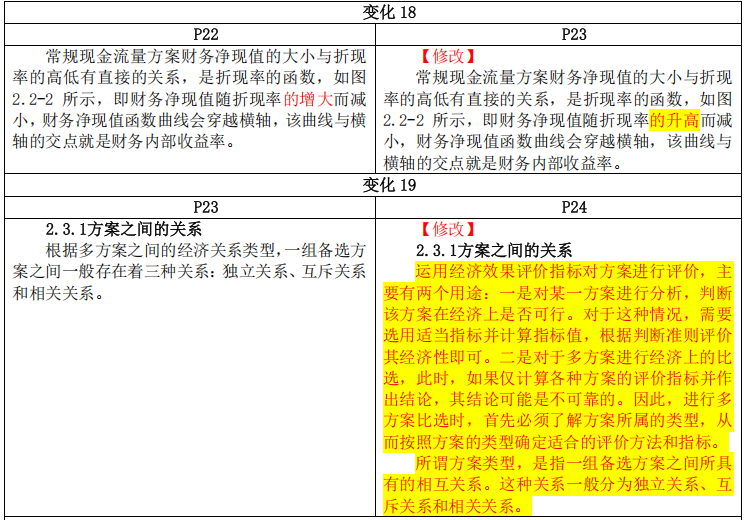Click "P23" label under 变化 19 header
Screen dimensions: 744x520
tap(190, 207)
